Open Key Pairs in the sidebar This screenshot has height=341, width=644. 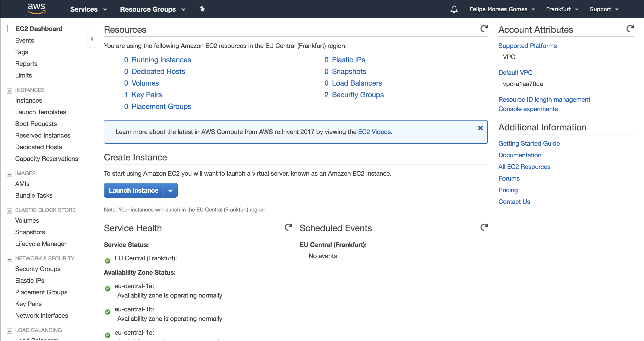tap(28, 304)
